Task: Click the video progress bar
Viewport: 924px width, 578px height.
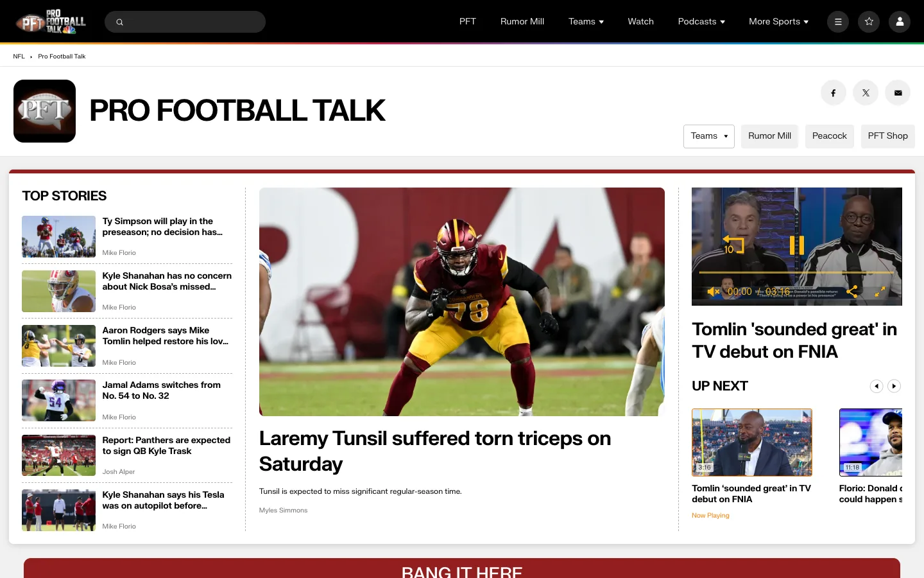Action: tap(796, 273)
